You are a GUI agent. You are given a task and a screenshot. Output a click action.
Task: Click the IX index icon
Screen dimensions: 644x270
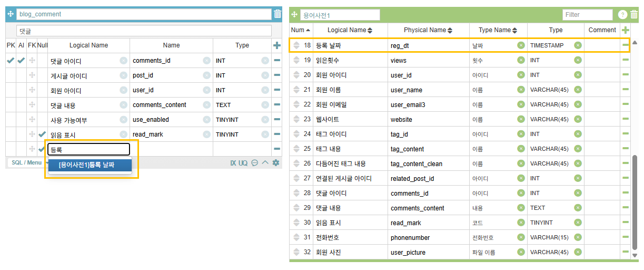coord(233,163)
